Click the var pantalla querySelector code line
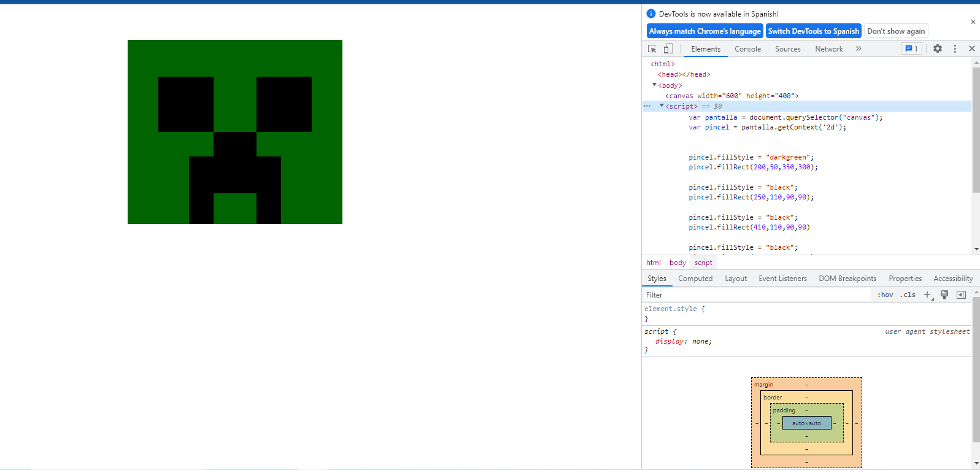Viewport: 980px width, 470px height. 785,117
